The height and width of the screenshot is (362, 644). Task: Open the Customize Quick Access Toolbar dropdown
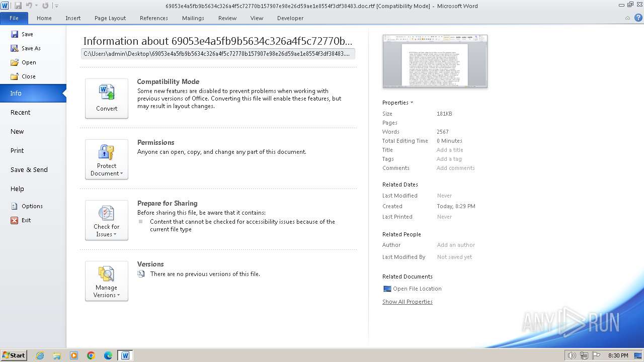point(56,6)
